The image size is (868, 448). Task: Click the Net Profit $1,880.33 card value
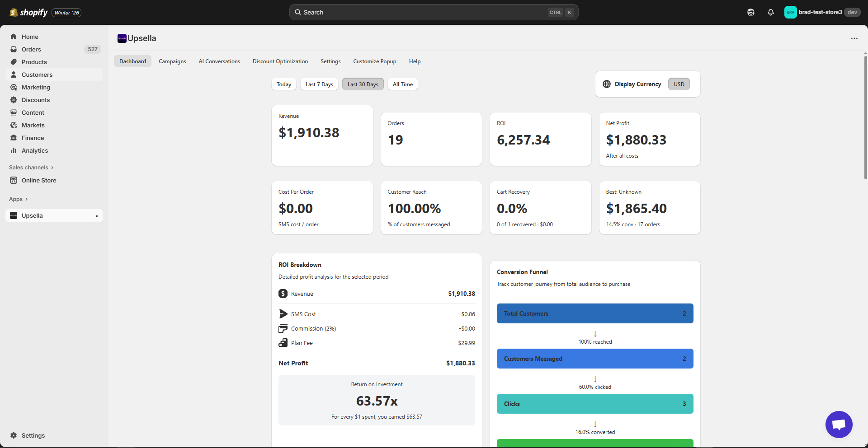(636, 140)
